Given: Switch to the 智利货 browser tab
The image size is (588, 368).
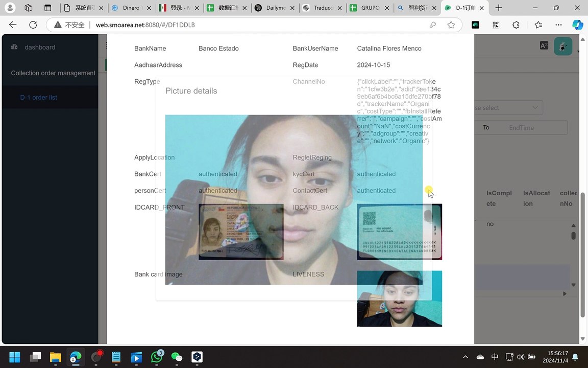Looking at the screenshot, I should click(x=418, y=8).
